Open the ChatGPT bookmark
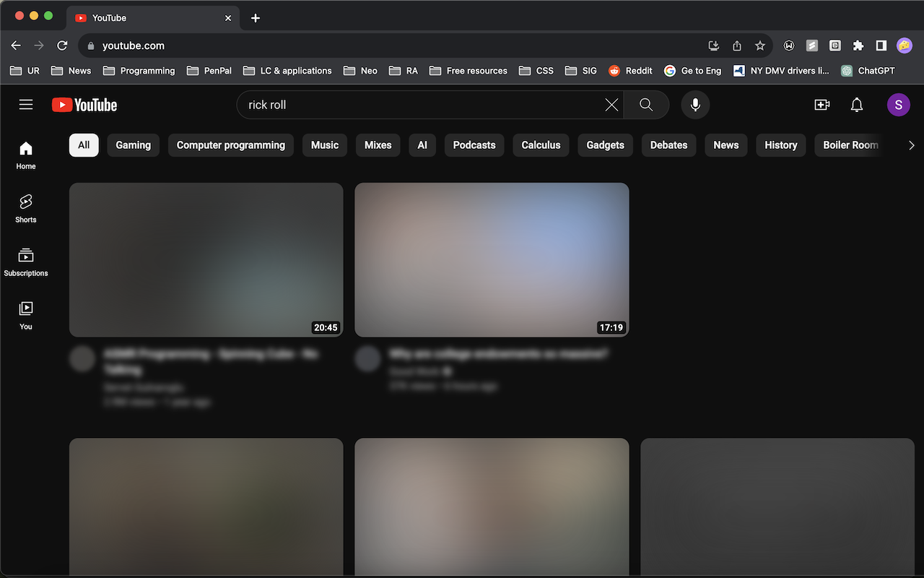 (x=868, y=71)
